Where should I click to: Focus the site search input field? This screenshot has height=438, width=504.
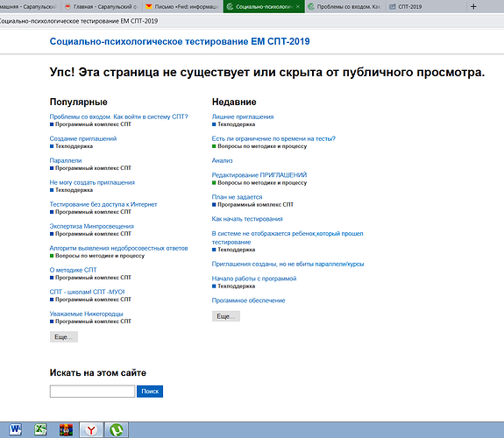pyautogui.click(x=92, y=391)
